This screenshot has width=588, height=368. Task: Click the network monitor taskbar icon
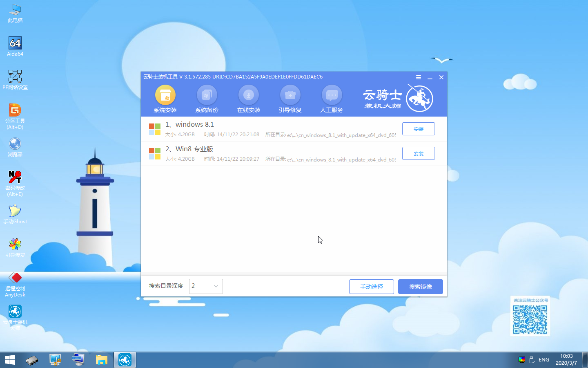pyautogui.click(x=55, y=360)
